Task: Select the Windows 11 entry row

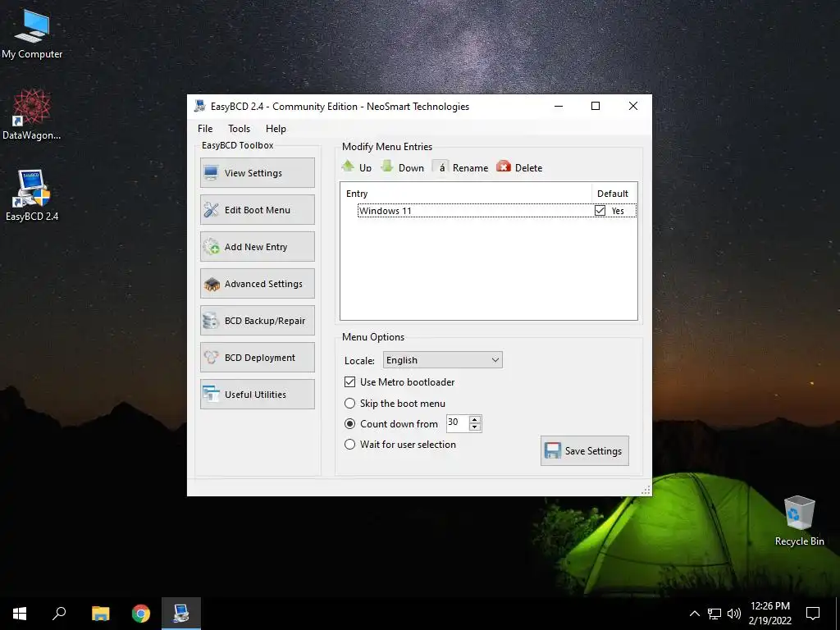Action: 496,211
